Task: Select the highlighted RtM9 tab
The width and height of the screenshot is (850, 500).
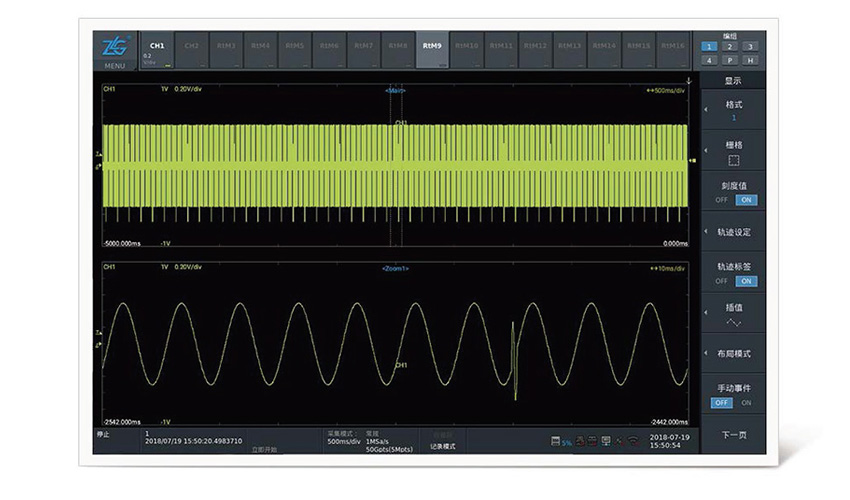Action: pyautogui.click(x=433, y=50)
